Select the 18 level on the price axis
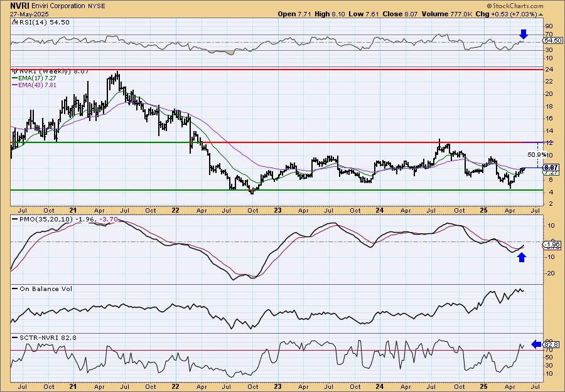This screenshot has width=565, height=392. tap(549, 106)
